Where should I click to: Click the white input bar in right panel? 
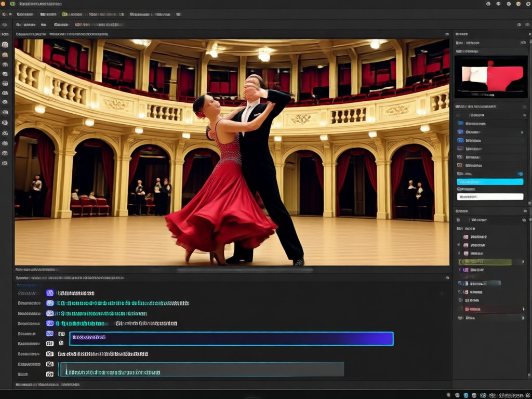[490, 197]
